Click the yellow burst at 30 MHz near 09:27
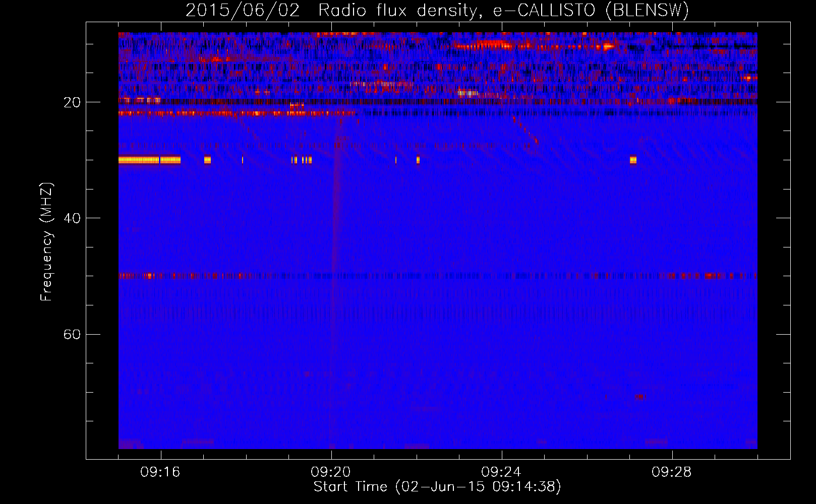 (x=633, y=160)
